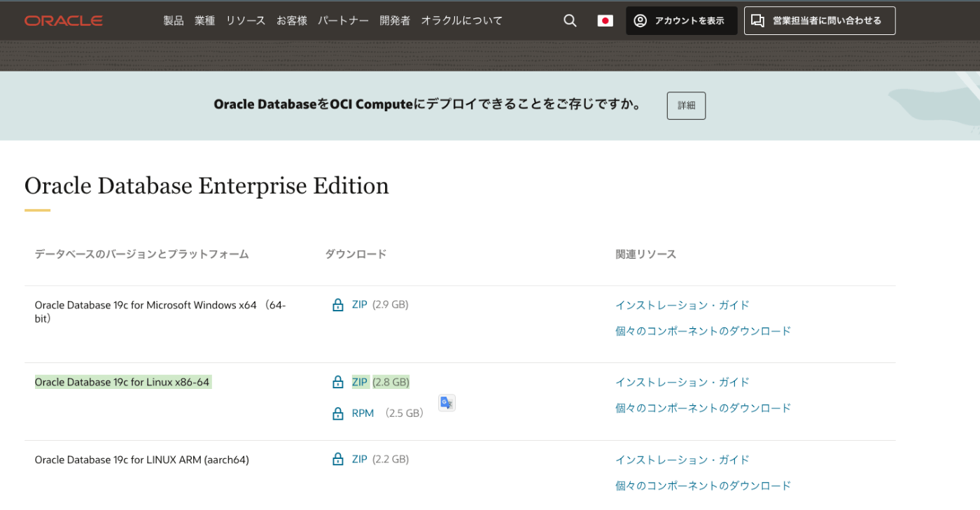Click the アカウントを表示 button
The width and height of the screenshot is (980, 510).
681,21
